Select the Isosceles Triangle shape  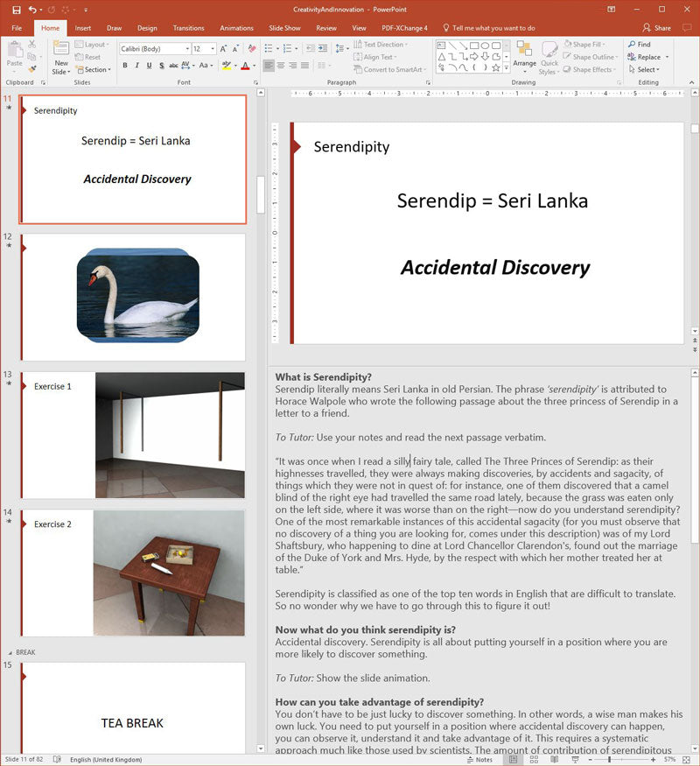pyautogui.click(x=441, y=57)
